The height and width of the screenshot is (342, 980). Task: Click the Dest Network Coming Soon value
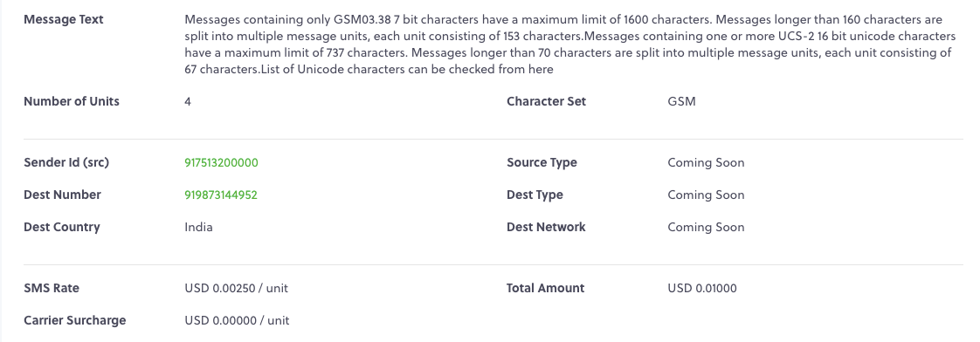click(706, 227)
